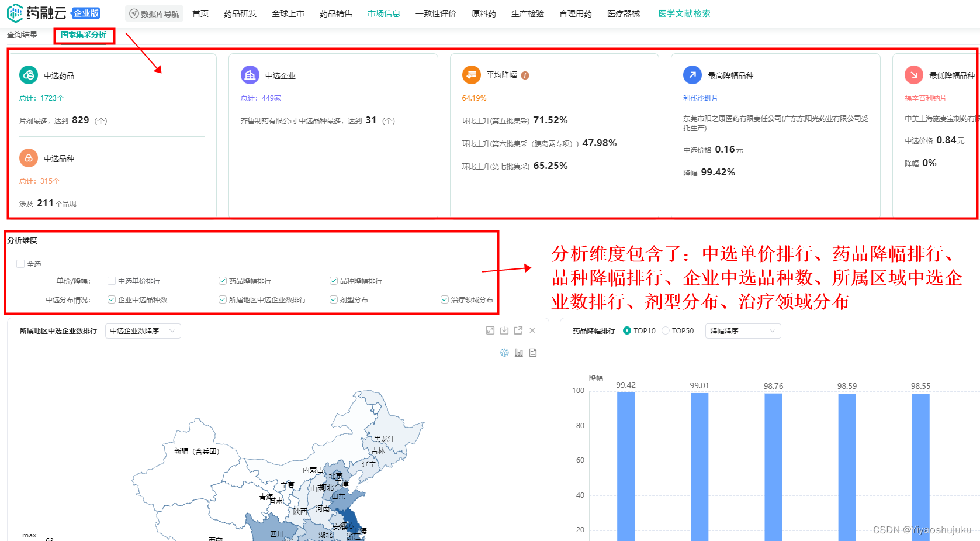Click 总计：1723个 total link
This screenshot has width=980, height=541.
[x=41, y=98]
